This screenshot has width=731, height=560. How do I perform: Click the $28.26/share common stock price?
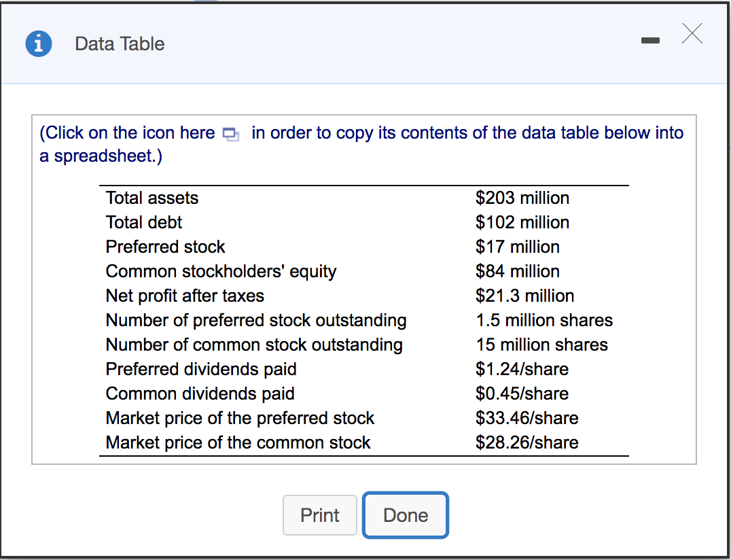click(x=527, y=442)
